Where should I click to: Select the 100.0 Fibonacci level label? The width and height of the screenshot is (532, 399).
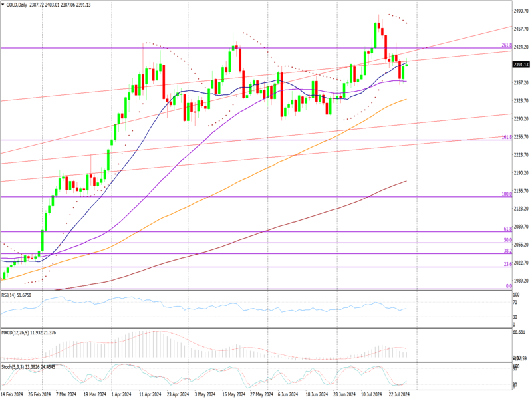click(505, 194)
